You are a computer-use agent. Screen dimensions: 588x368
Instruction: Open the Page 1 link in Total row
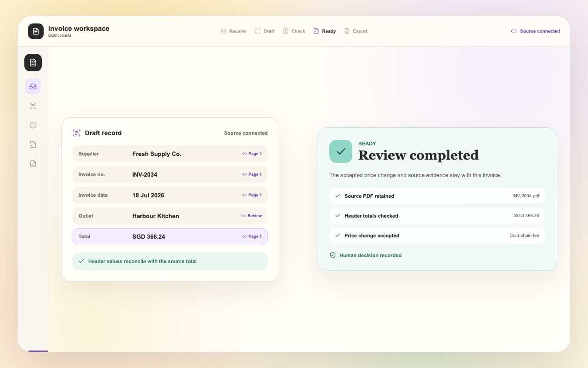[x=252, y=236]
